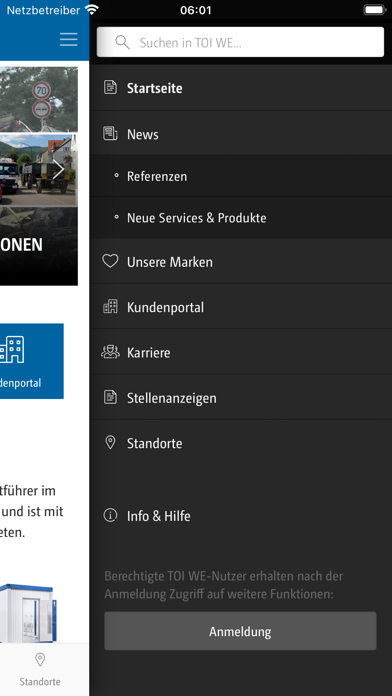Tap the hamburger menu icon

tap(68, 40)
